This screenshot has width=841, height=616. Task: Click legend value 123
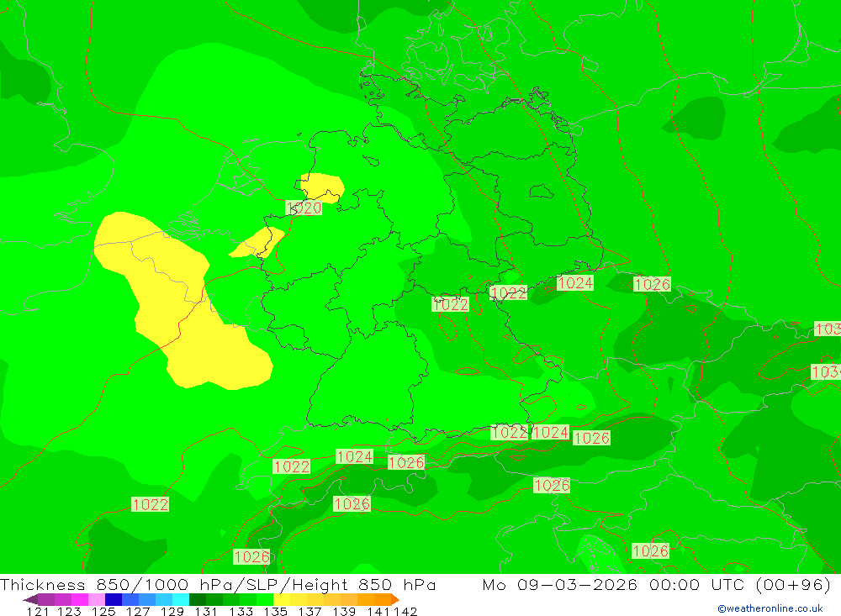pos(69,611)
